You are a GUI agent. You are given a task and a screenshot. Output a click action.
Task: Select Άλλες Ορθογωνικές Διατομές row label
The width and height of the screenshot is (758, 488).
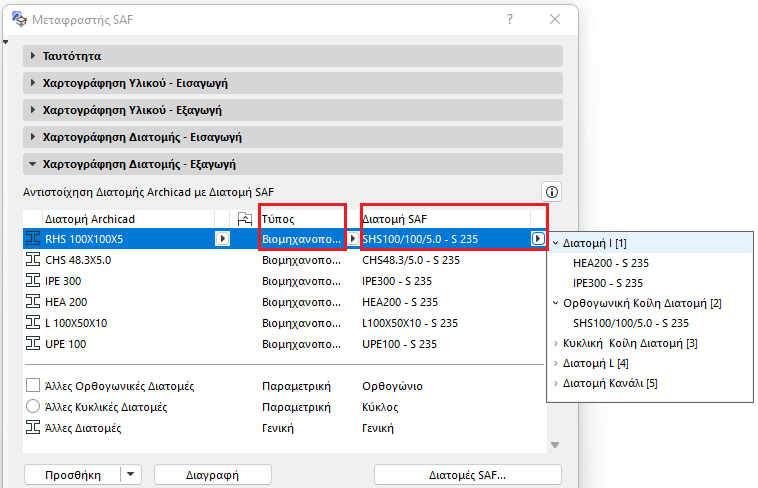[119, 386]
